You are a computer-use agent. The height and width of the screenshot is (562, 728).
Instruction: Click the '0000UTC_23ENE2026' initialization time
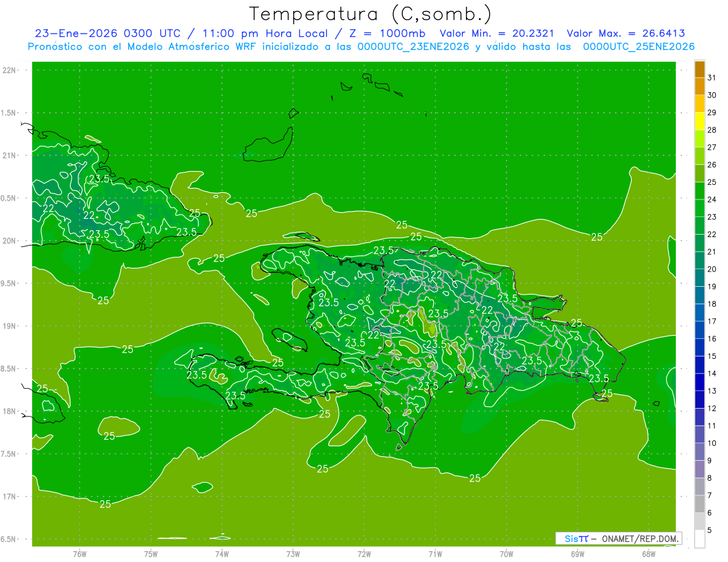pyautogui.click(x=413, y=47)
